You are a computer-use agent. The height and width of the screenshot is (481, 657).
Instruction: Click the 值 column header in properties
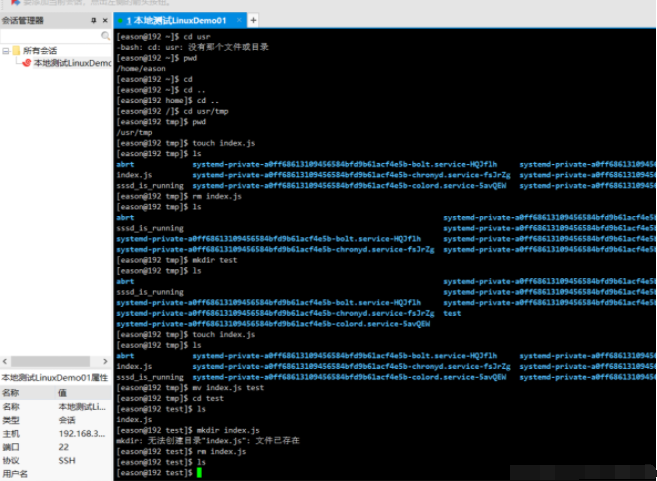[64, 393]
